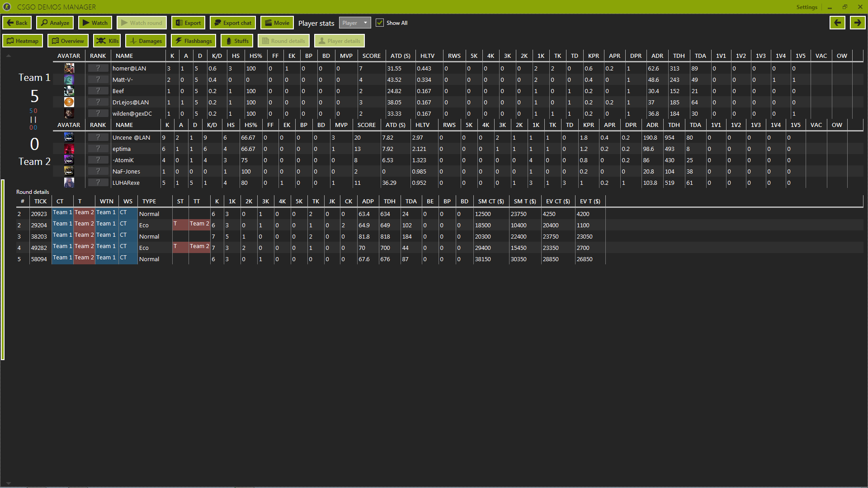Viewport: 868px width, 488px height.
Task: Click scroll down arrow at bottom left
Action: point(9,483)
